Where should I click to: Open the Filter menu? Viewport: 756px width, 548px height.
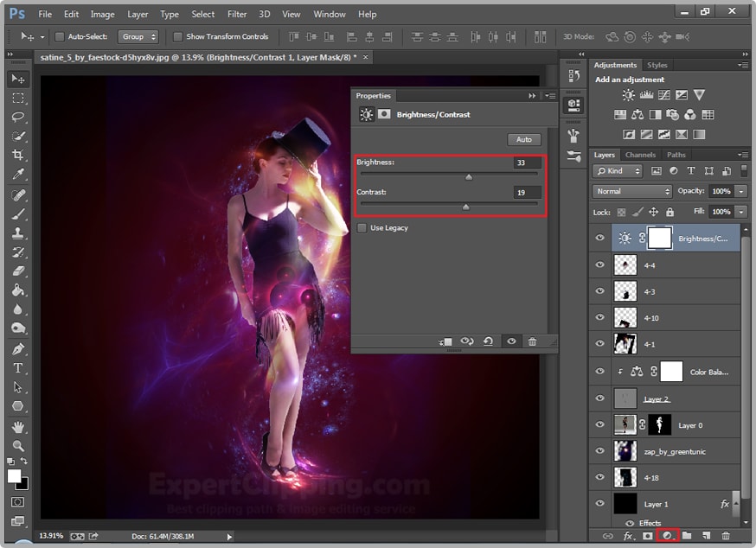pyautogui.click(x=237, y=14)
